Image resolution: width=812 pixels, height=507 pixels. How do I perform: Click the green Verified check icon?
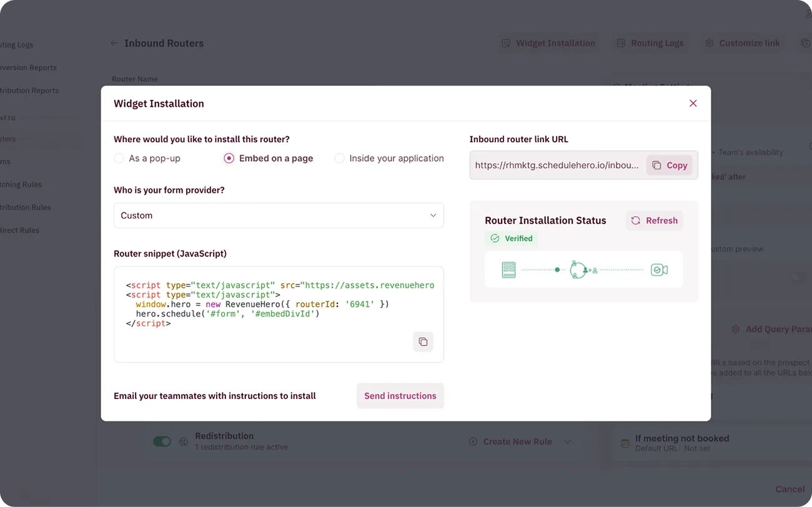(495, 239)
